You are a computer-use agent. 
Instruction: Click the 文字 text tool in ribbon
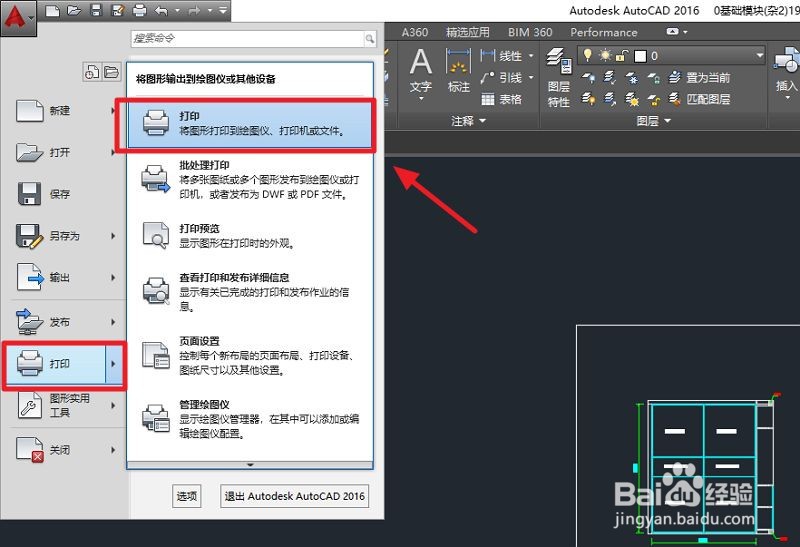421,72
